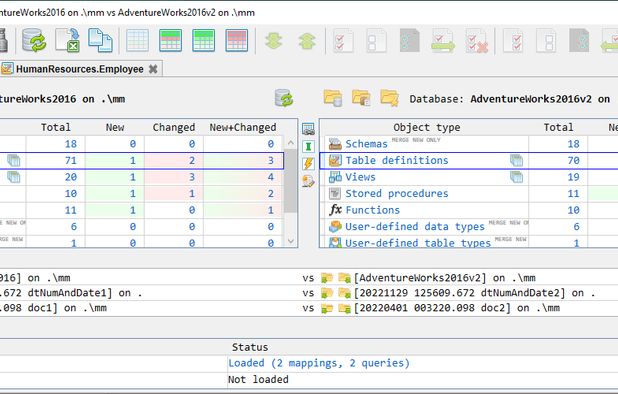
Task: Click the right Total value 70
Action: point(573,160)
